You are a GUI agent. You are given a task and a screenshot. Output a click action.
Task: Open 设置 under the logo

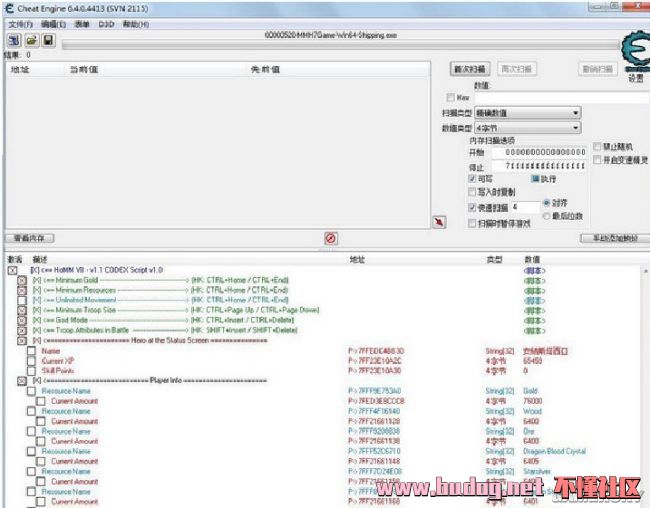click(635, 78)
